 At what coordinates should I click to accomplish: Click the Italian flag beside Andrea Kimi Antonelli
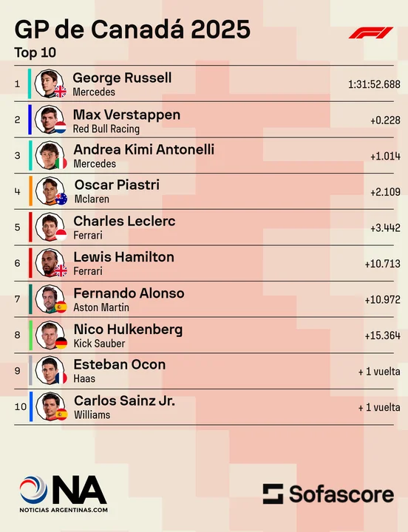point(61,163)
